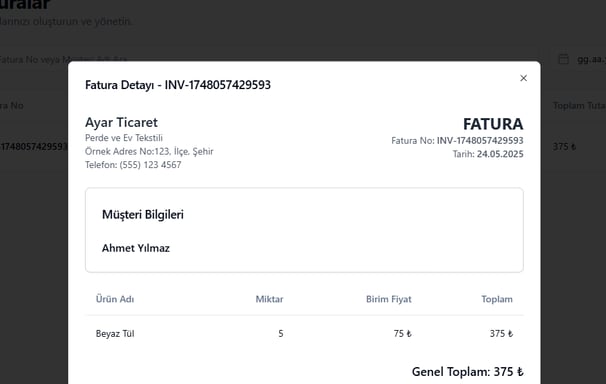Viewport: 606px width, 384px height.
Task: Select invoice number INV-1748057429593 in header
Action: coord(480,141)
